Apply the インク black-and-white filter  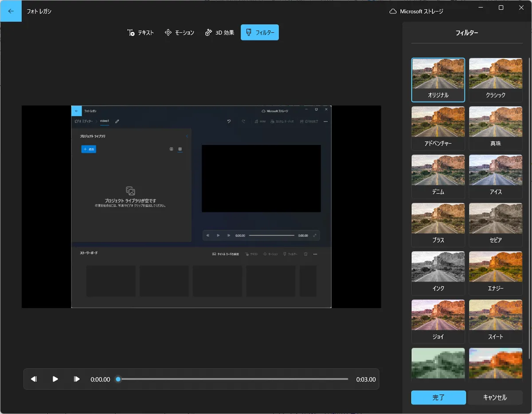click(438, 273)
